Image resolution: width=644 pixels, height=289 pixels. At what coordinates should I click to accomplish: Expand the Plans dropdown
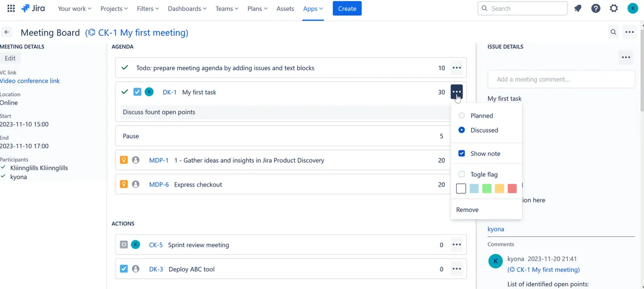pyautogui.click(x=258, y=9)
